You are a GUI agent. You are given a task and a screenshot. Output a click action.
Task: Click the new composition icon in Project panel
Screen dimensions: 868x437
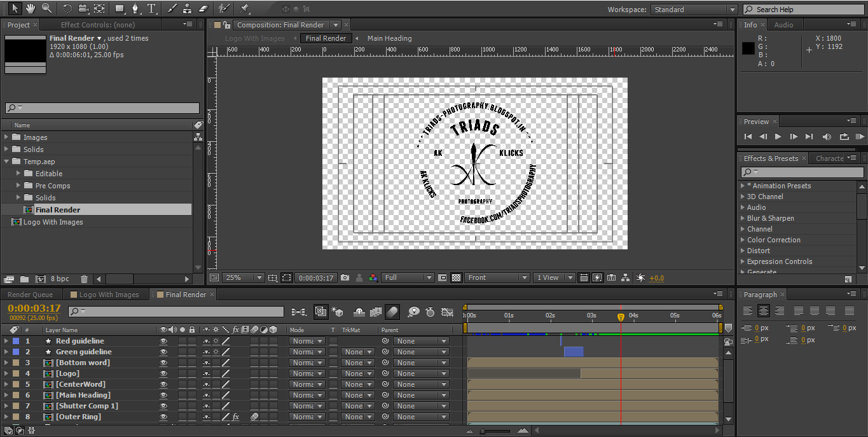click(41, 279)
